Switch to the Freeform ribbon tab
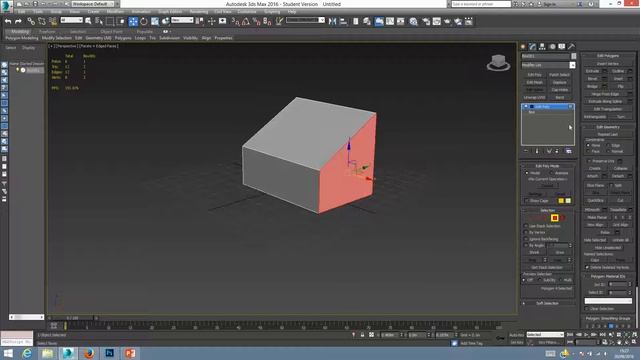The height and width of the screenshot is (360, 640). (x=47, y=31)
